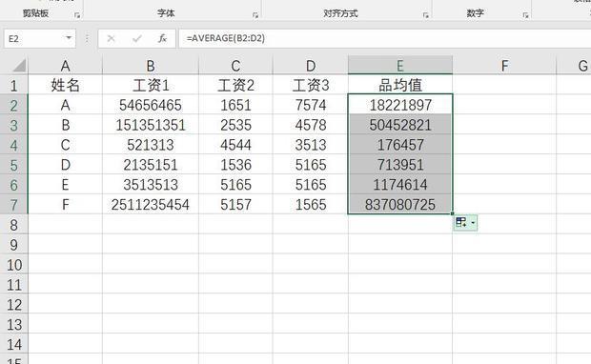Click cell containing 54656465
The width and height of the screenshot is (591, 364).
[x=151, y=105]
